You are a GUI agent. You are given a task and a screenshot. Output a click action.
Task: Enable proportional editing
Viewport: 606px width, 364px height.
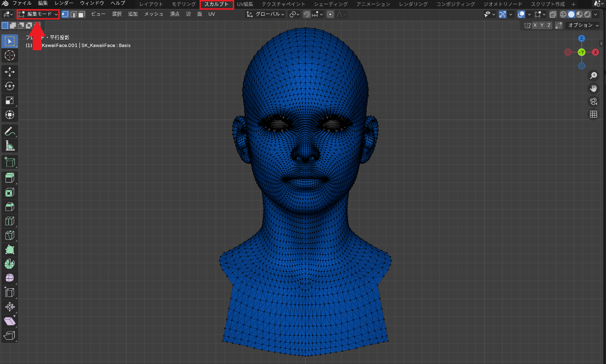[330, 14]
